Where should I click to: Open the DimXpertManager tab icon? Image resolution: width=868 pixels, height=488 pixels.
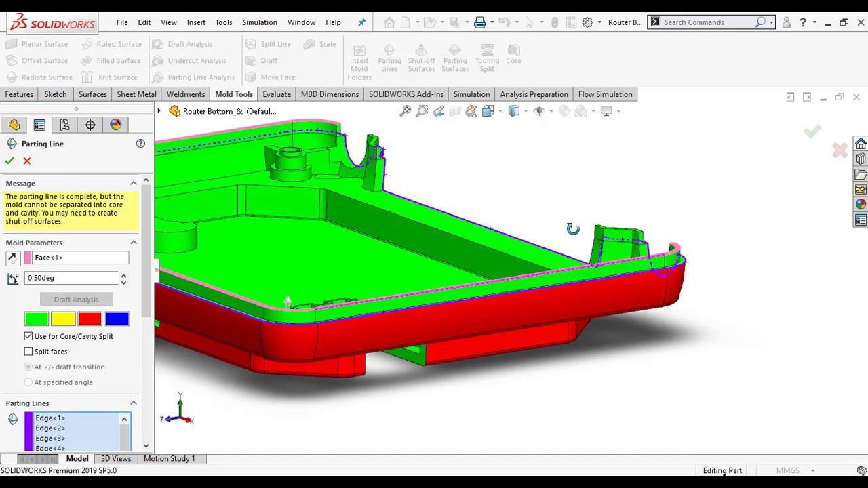tap(90, 125)
